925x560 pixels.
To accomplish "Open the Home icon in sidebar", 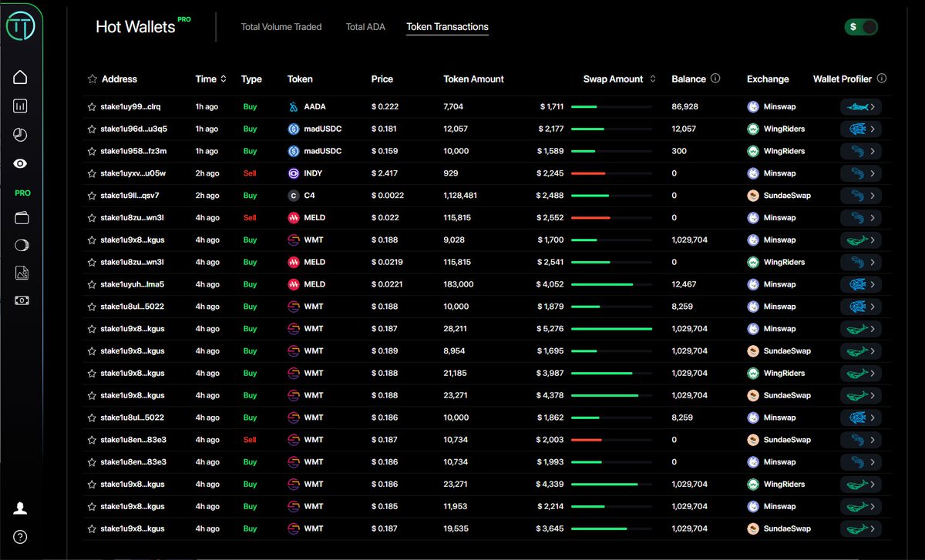I will coord(21,77).
